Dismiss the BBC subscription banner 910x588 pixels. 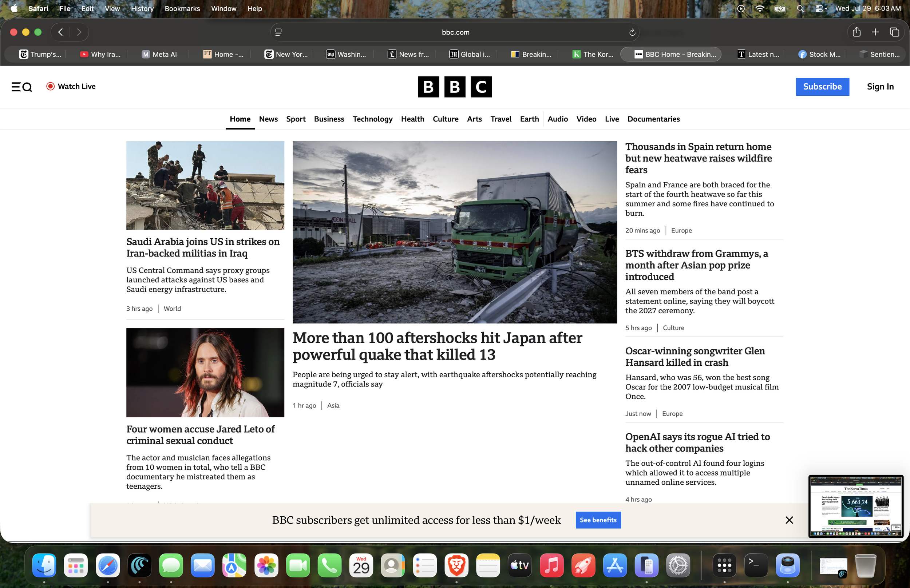click(x=789, y=520)
